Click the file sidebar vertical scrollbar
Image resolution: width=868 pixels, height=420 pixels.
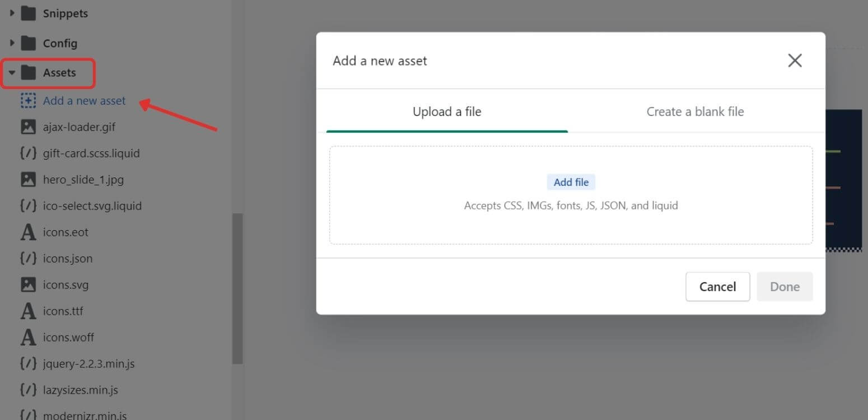point(238,288)
